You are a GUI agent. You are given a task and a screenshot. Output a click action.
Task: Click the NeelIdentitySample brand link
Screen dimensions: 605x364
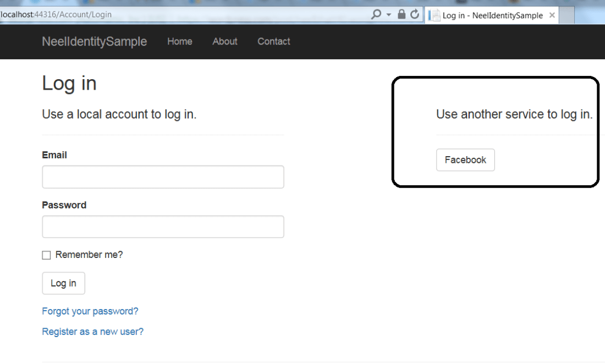[x=94, y=41]
